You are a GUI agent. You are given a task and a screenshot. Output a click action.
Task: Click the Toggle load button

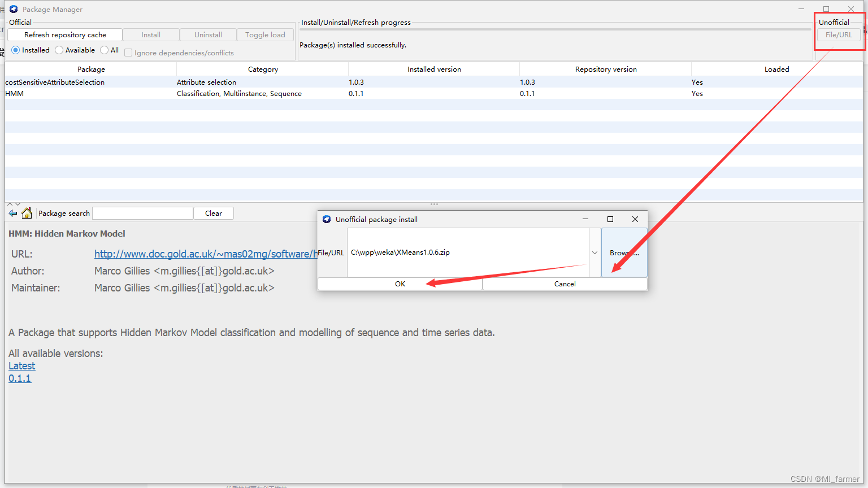pos(265,34)
